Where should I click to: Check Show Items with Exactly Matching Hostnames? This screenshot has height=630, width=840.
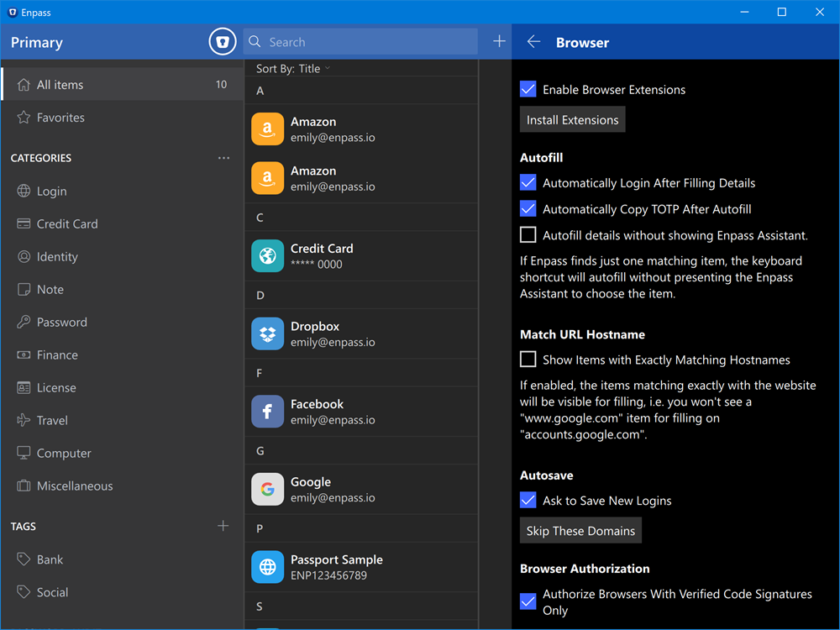[528, 359]
